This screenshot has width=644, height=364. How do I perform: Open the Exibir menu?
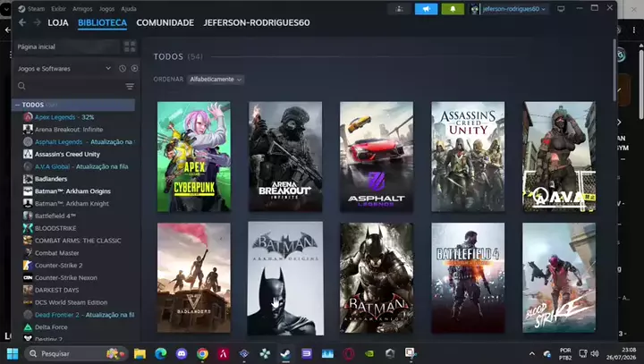pyautogui.click(x=59, y=9)
